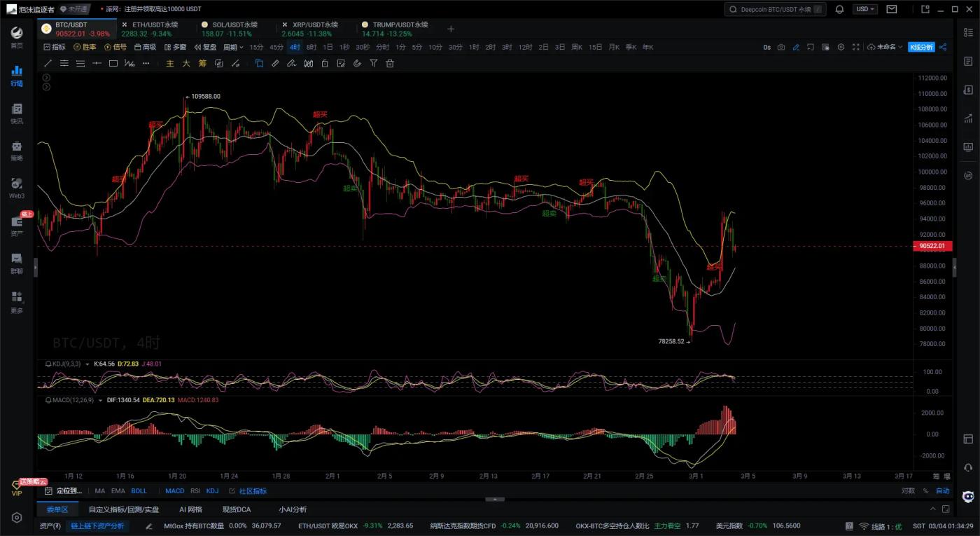Open the notifications bell
The height and width of the screenshot is (536, 980).
[839, 9]
